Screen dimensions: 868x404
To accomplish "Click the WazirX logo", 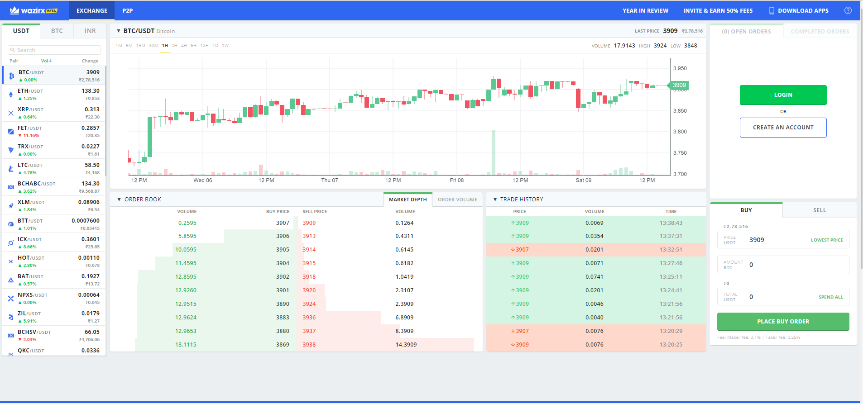I will [x=34, y=10].
